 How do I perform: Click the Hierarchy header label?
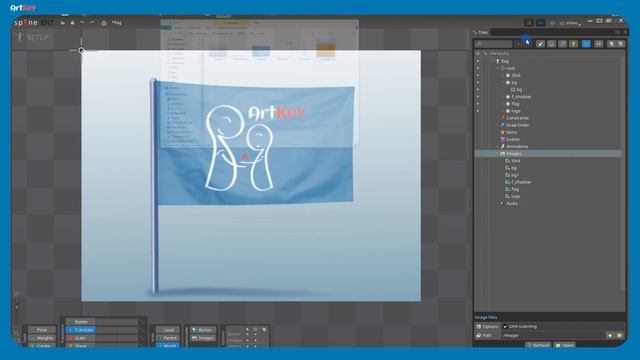tap(499, 53)
